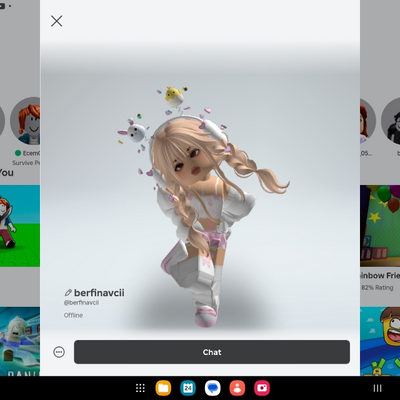
Task: Select the red-haired friend avatar on the left
Action: pos(25,121)
